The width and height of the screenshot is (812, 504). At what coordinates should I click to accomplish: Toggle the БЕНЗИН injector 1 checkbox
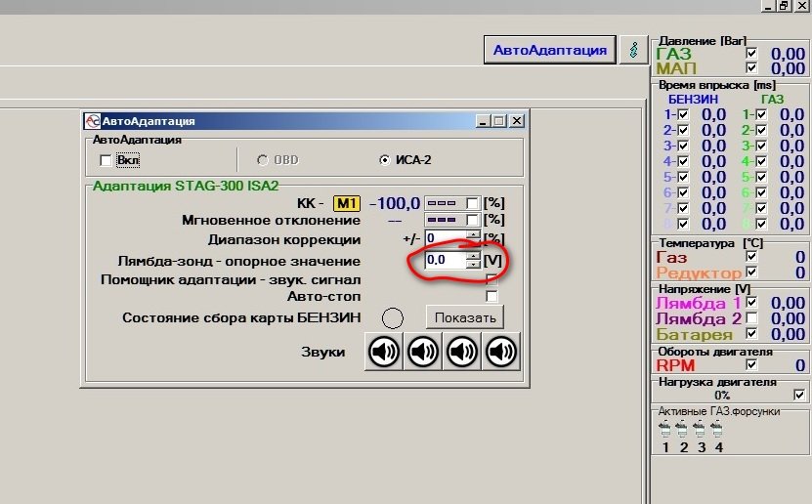click(x=683, y=114)
